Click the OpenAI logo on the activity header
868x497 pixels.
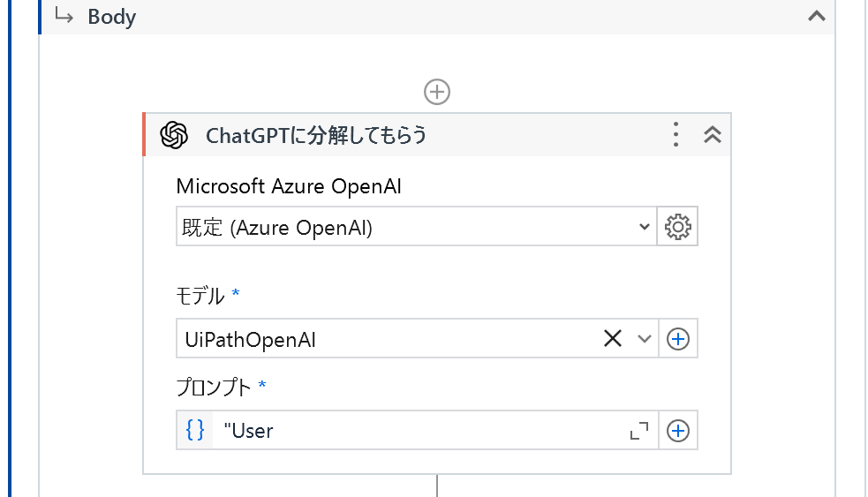pos(174,135)
